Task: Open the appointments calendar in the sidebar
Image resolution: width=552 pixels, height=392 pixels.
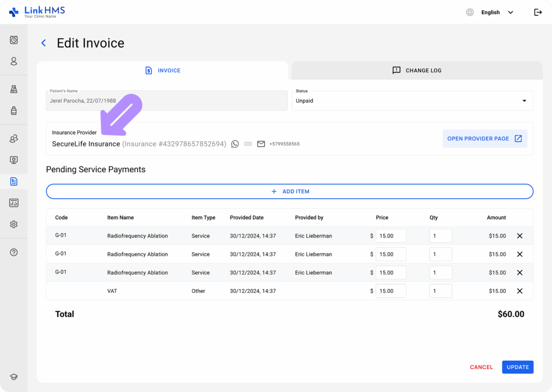Action: point(13,40)
